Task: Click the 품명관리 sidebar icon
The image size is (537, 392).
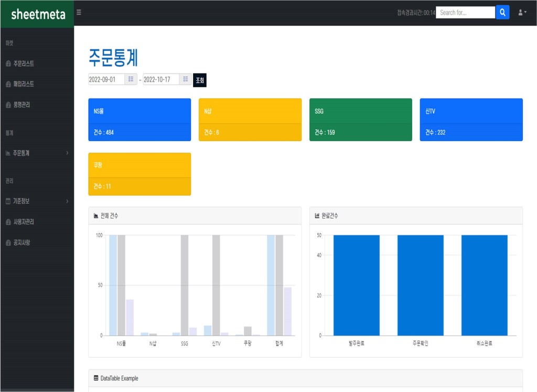Action: coord(8,105)
